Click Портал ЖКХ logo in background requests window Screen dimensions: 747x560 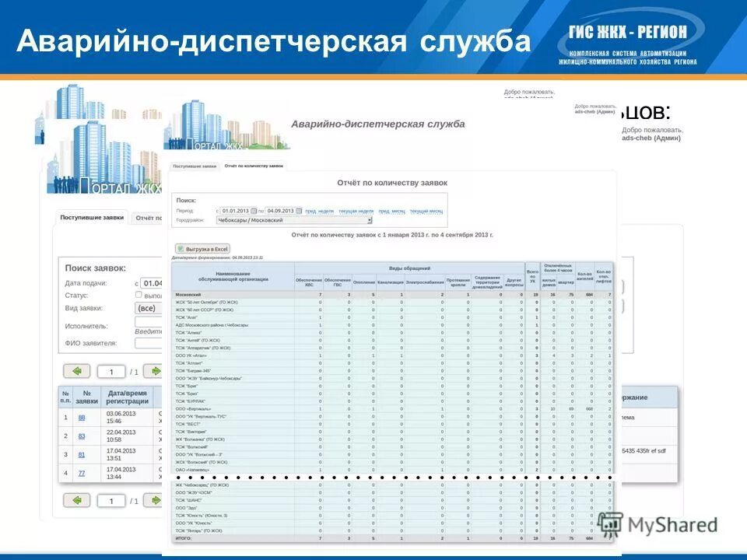(105, 157)
